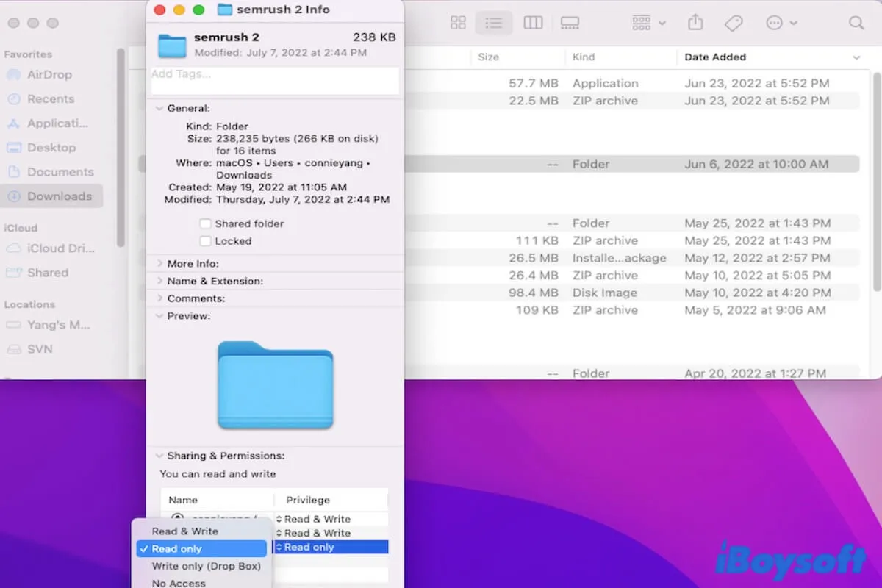This screenshot has width=882, height=588.
Task: Choose No Access from privilege menu
Action: (x=179, y=582)
